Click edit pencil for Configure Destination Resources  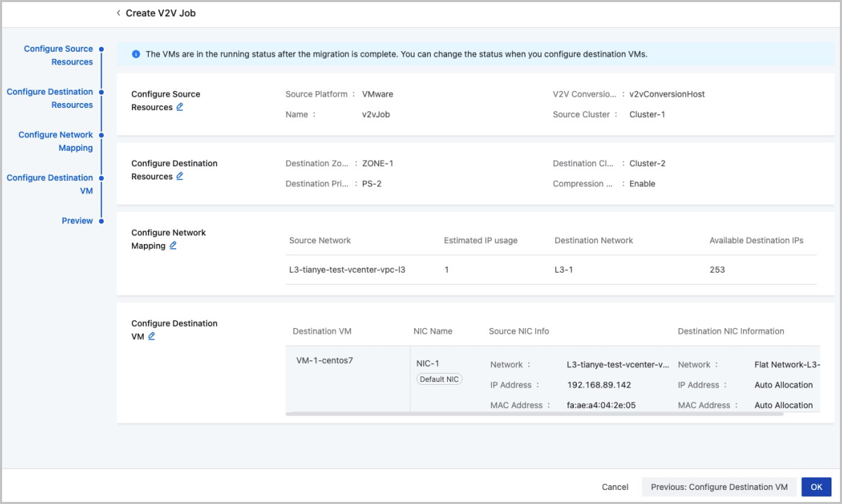coord(180,177)
